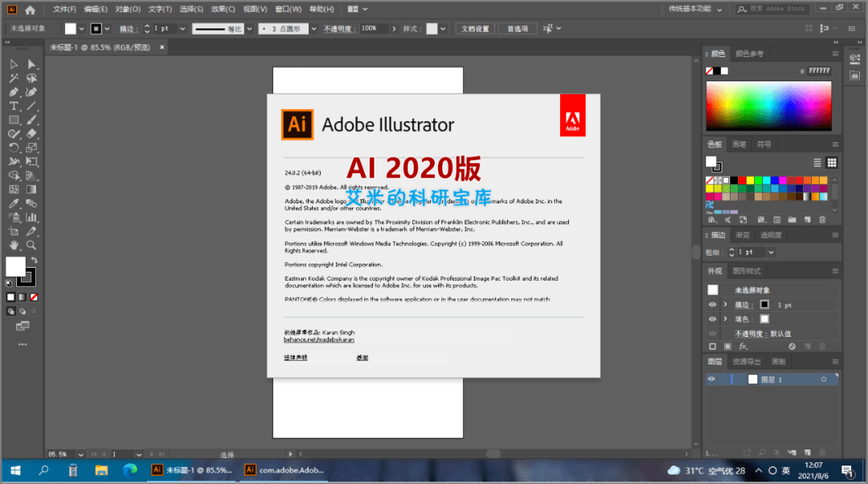Viewport: 868px width, 484px height.
Task: Activate the Hand tool
Action: [x=14, y=244]
